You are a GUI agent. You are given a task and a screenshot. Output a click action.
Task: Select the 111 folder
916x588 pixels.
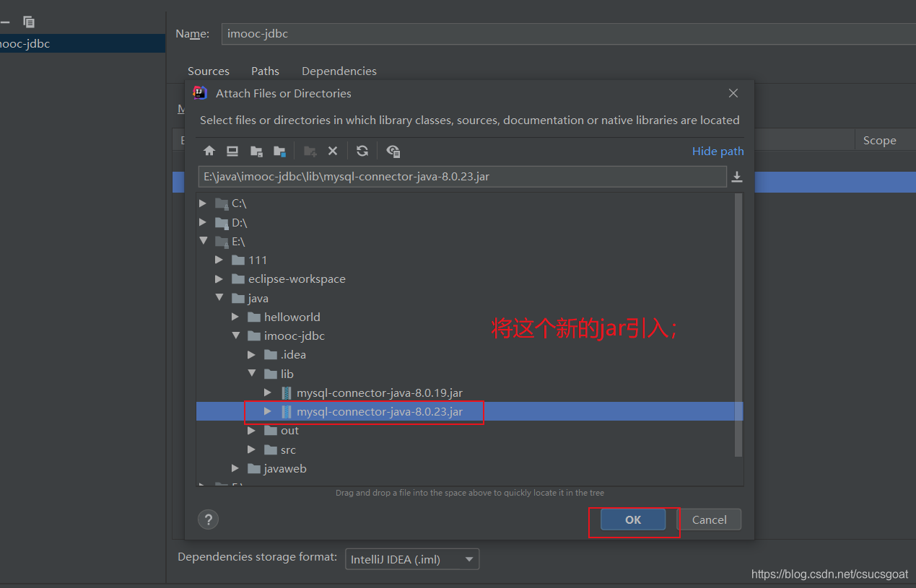[258, 260]
